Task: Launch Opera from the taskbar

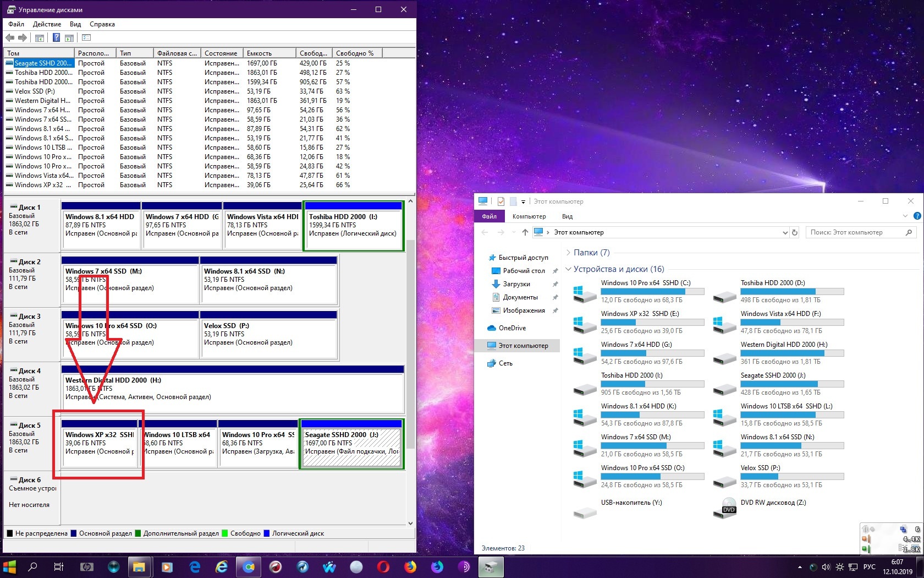Action: tap(383, 566)
